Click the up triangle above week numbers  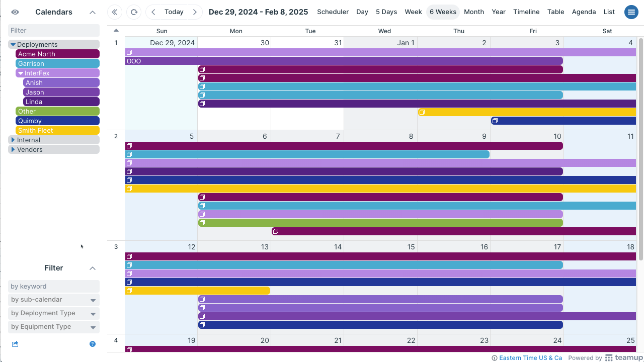tap(116, 31)
